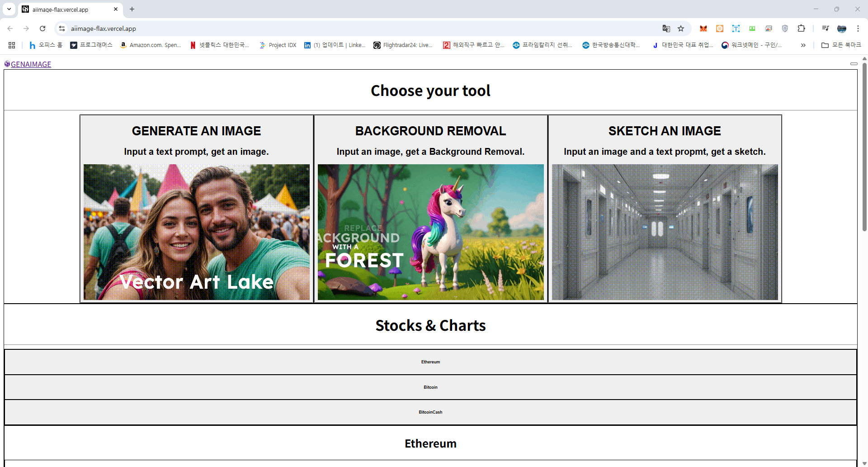This screenshot has height=467, width=868.
Task: Open the 프로그래머스 bookmark
Action: click(91, 45)
